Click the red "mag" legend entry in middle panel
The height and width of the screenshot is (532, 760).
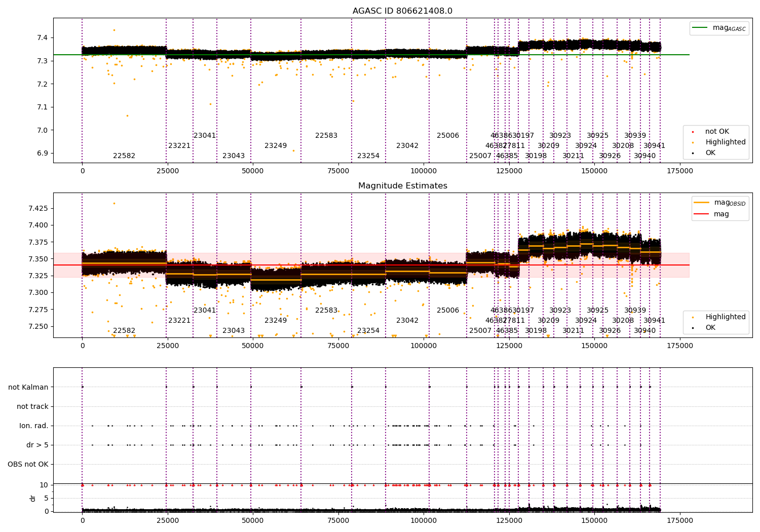[711, 214]
